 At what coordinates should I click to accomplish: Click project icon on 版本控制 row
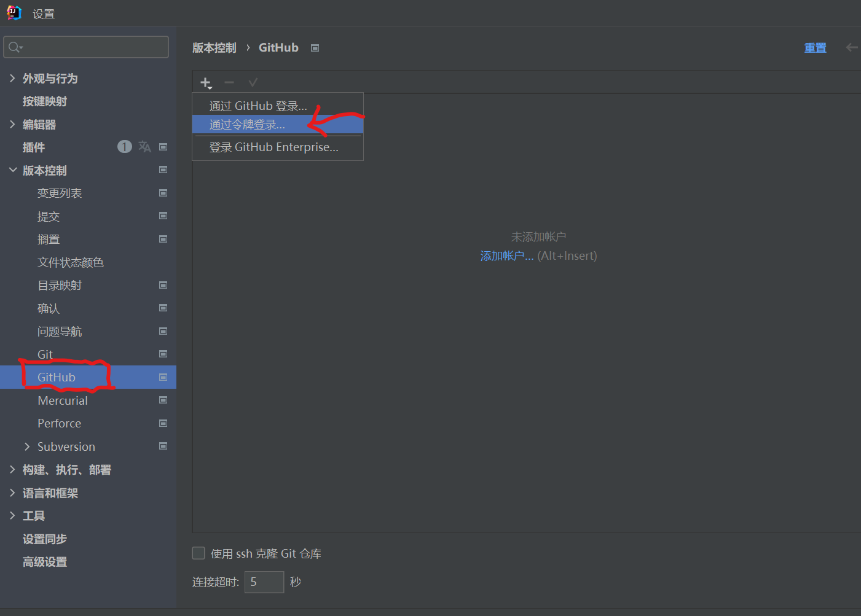163,170
